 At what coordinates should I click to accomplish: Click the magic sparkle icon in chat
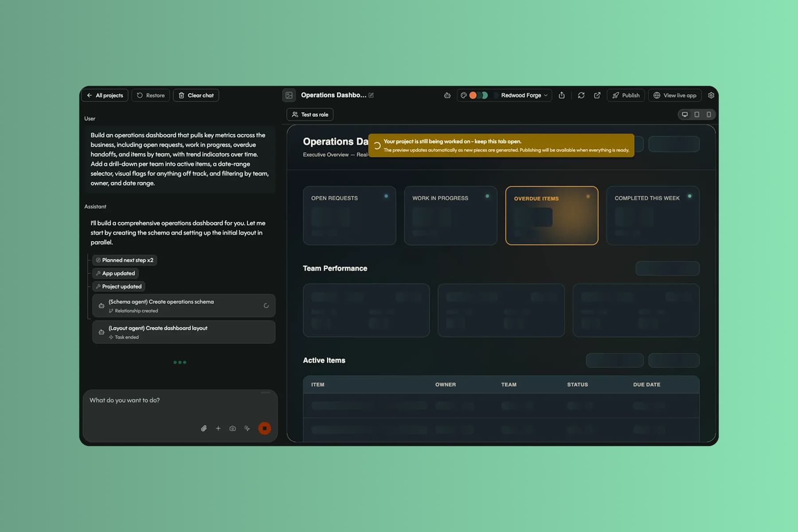click(x=247, y=428)
